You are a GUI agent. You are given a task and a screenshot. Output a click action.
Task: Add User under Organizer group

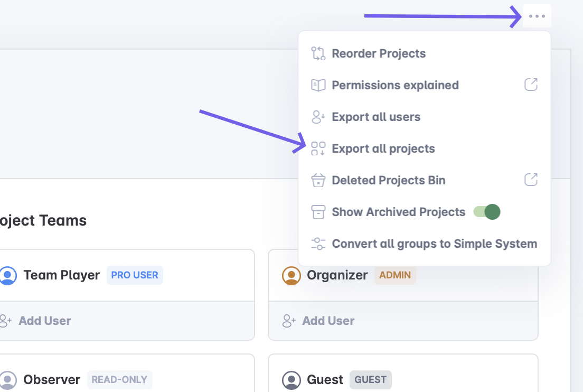click(x=327, y=321)
